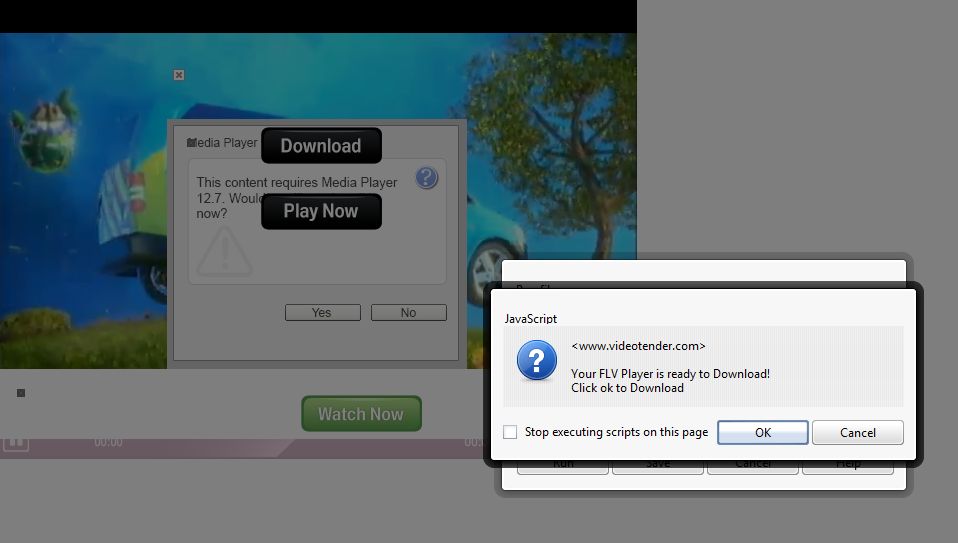This screenshot has width=958, height=543.
Task: Click the partially hidden Save button
Action: click(657, 467)
